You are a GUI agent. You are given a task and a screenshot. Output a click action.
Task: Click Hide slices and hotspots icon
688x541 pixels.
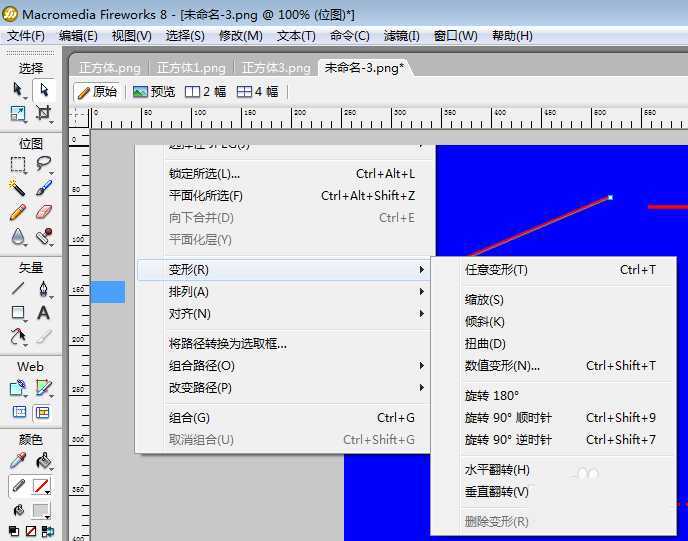click(19, 412)
